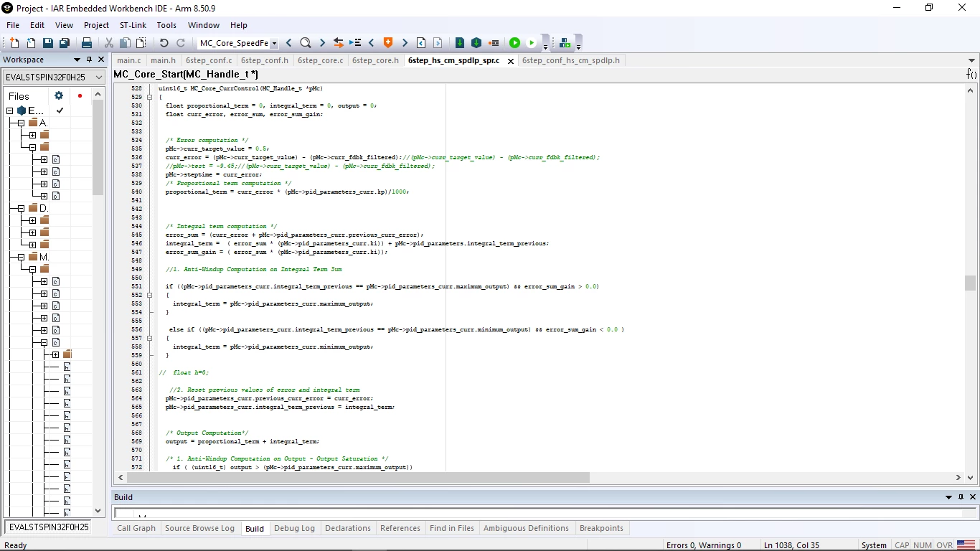Click the editor vertical scrollbar thumb
980x551 pixels.
(971, 283)
